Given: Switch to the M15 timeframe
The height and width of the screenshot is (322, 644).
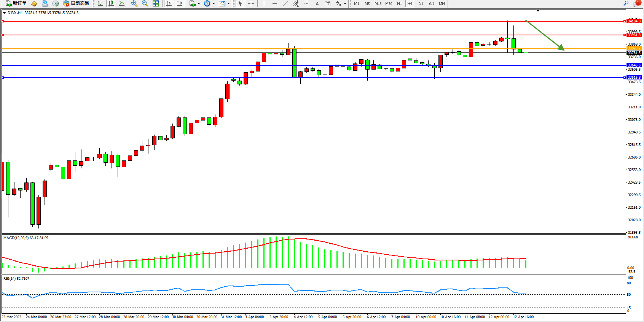Looking at the screenshot, I should click(378, 4).
